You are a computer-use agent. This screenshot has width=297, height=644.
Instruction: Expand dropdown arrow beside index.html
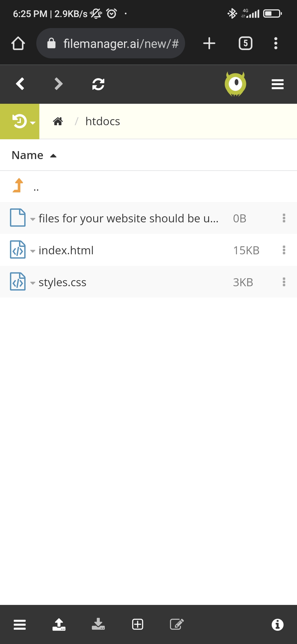pos(33,251)
